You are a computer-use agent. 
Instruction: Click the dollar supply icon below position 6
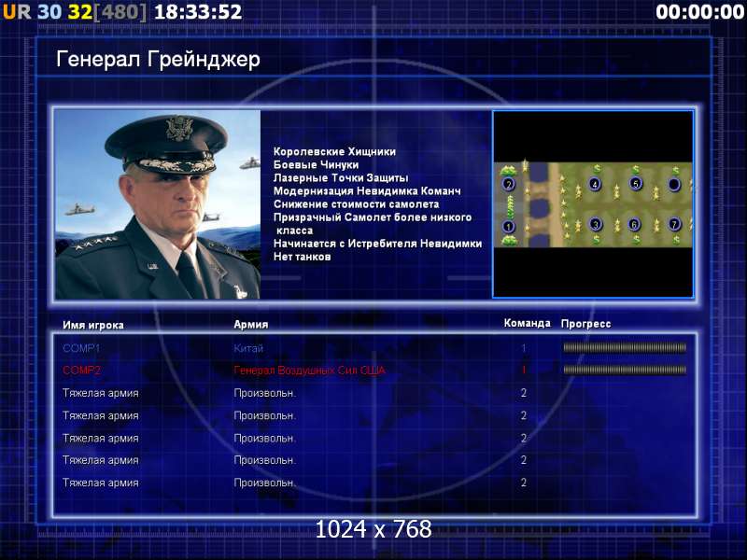pyautogui.click(x=637, y=240)
